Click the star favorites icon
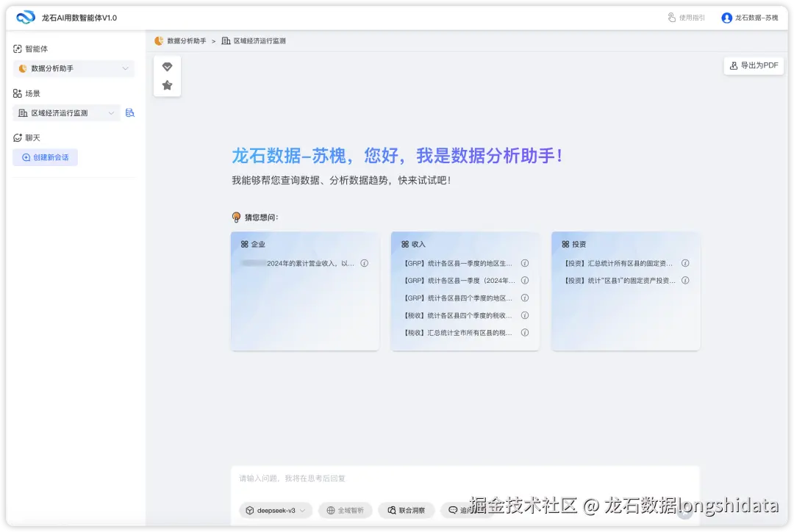 click(x=167, y=85)
